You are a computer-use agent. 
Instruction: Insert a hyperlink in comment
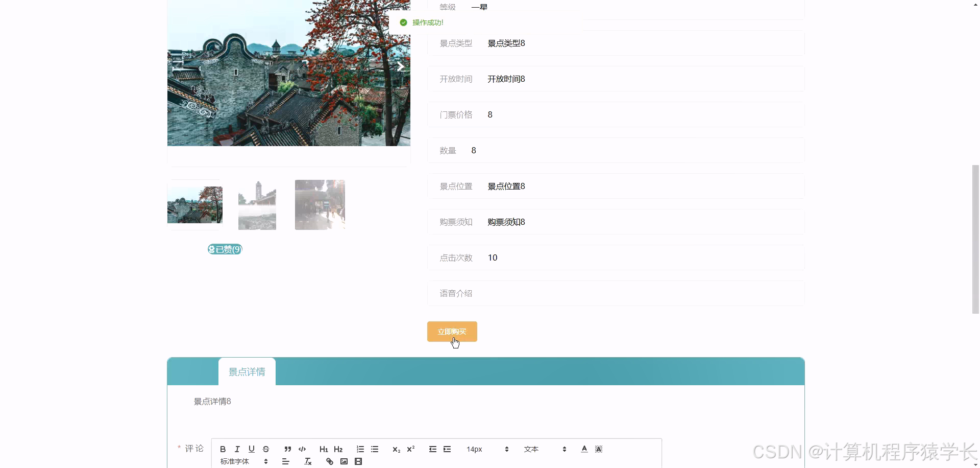point(330,461)
